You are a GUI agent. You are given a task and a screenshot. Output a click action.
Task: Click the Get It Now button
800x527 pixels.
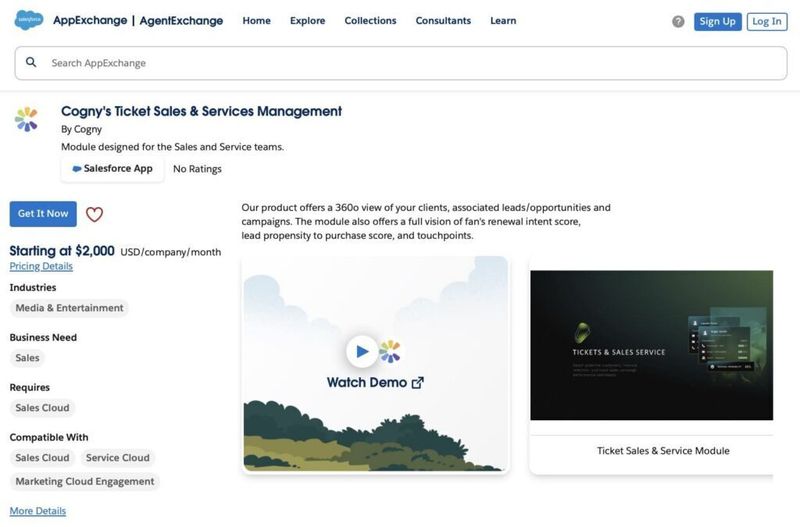[43, 214]
